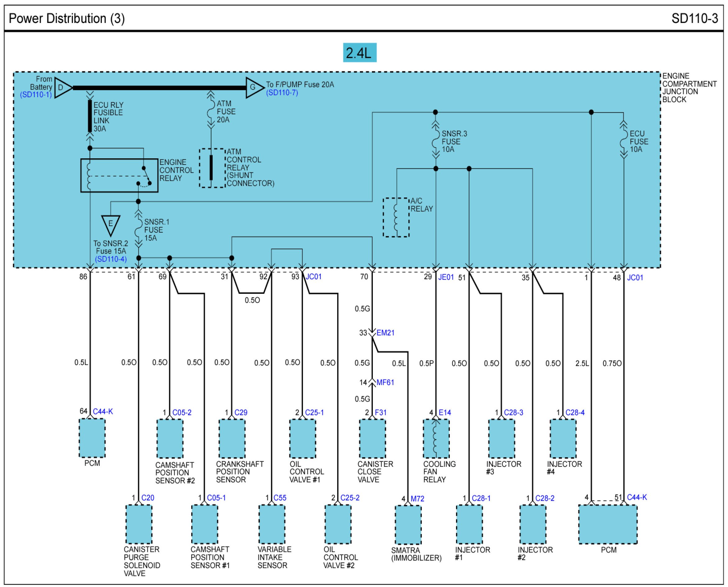Open the SD110-1 link under From Battery
Image resolution: width=728 pixels, height=587 pixels.
coord(36,95)
